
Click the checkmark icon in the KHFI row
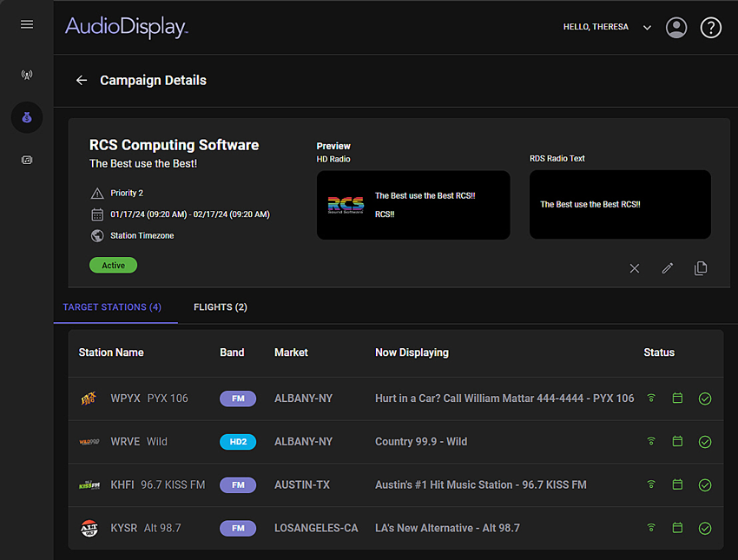(705, 485)
